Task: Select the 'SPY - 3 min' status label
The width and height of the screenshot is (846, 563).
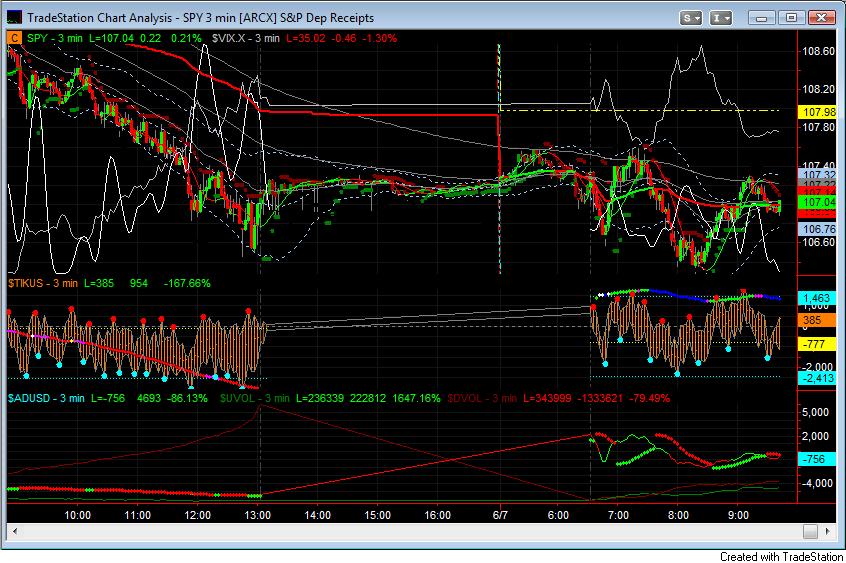Action: pyautogui.click(x=55, y=38)
